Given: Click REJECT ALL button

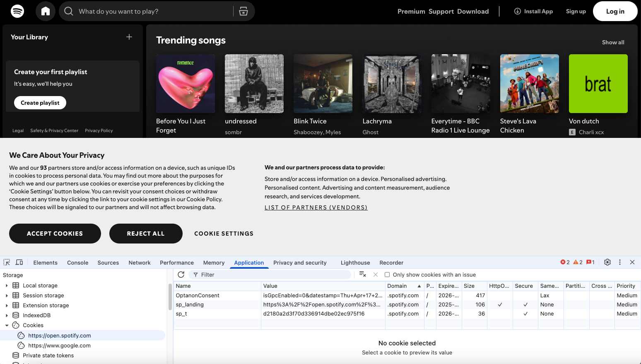Looking at the screenshot, I should click(x=146, y=234).
